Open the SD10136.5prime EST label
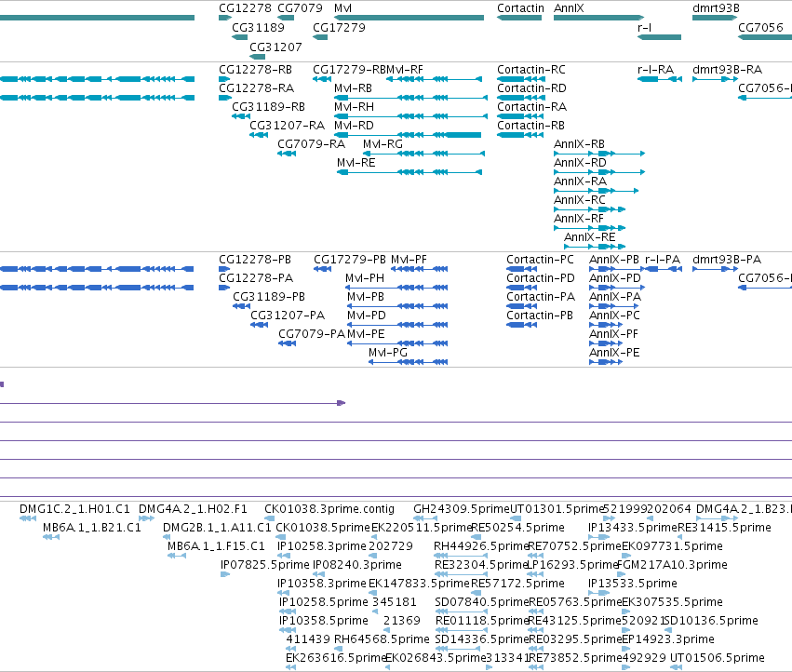792x672 pixels. [711, 621]
